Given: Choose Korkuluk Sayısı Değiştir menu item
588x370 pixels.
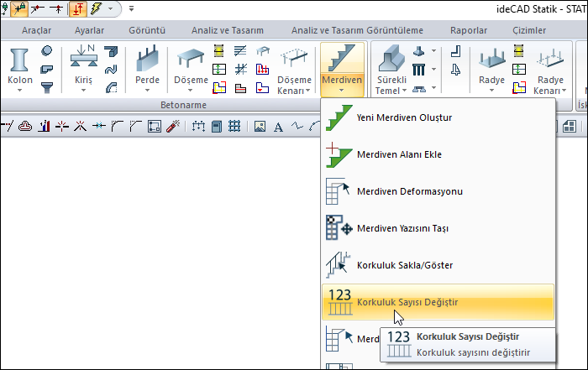Looking at the screenshot, I should [x=438, y=302].
